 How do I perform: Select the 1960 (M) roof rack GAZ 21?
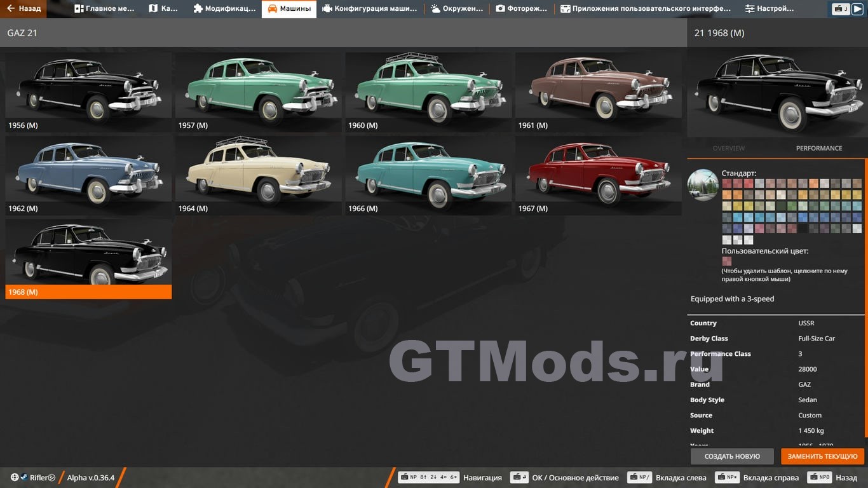click(x=428, y=92)
